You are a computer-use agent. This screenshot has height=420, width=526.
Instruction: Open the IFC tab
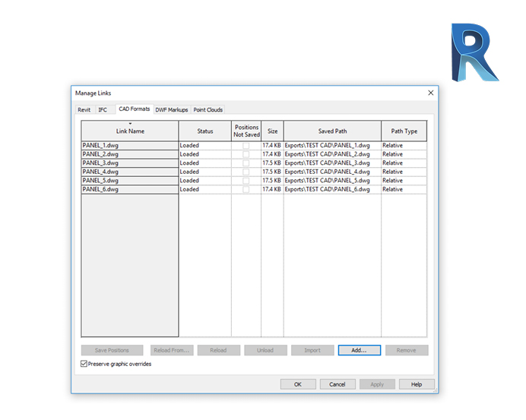click(103, 110)
